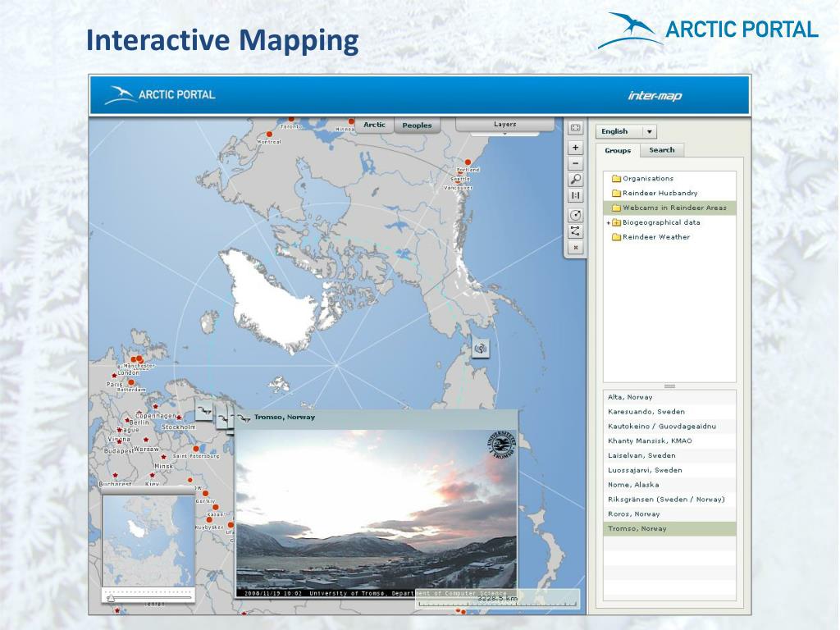840x630 pixels.
Task: Expand the Layers dropdown panel
Action: (x=504, y=125)
